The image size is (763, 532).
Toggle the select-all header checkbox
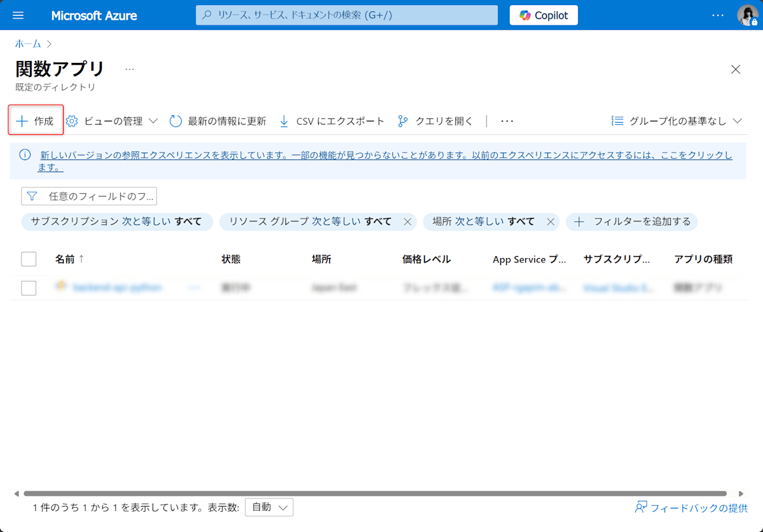(x=29, y=259)
